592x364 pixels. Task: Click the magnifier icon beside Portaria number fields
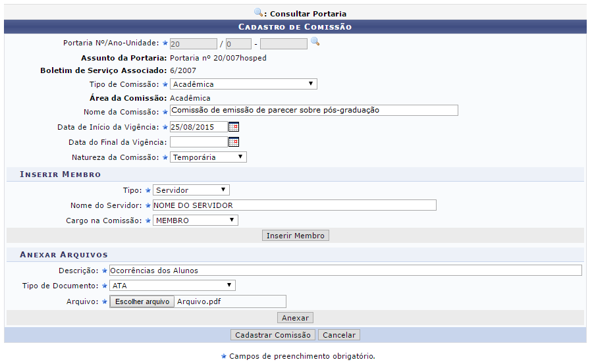tap(315, 42)
